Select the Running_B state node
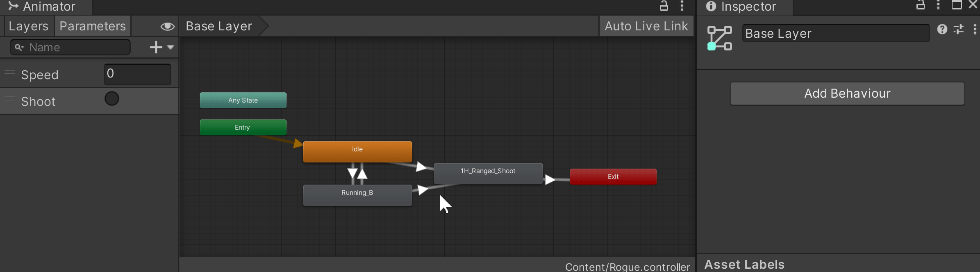 point(357,195)
